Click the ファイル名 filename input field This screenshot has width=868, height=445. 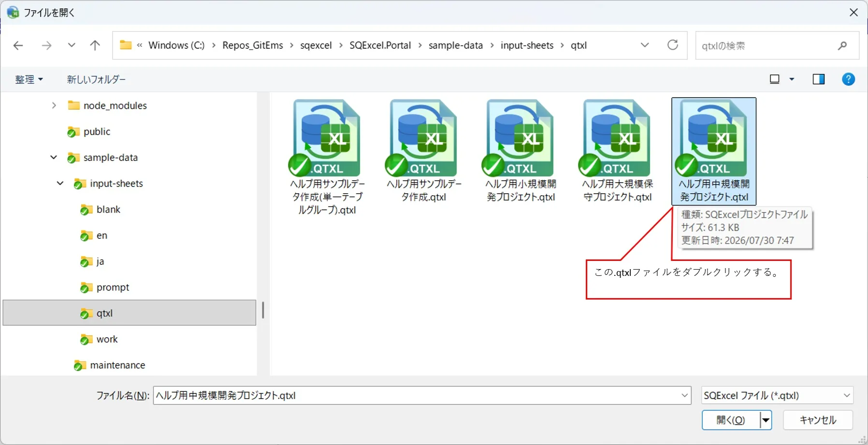click(x=421, y=395)
